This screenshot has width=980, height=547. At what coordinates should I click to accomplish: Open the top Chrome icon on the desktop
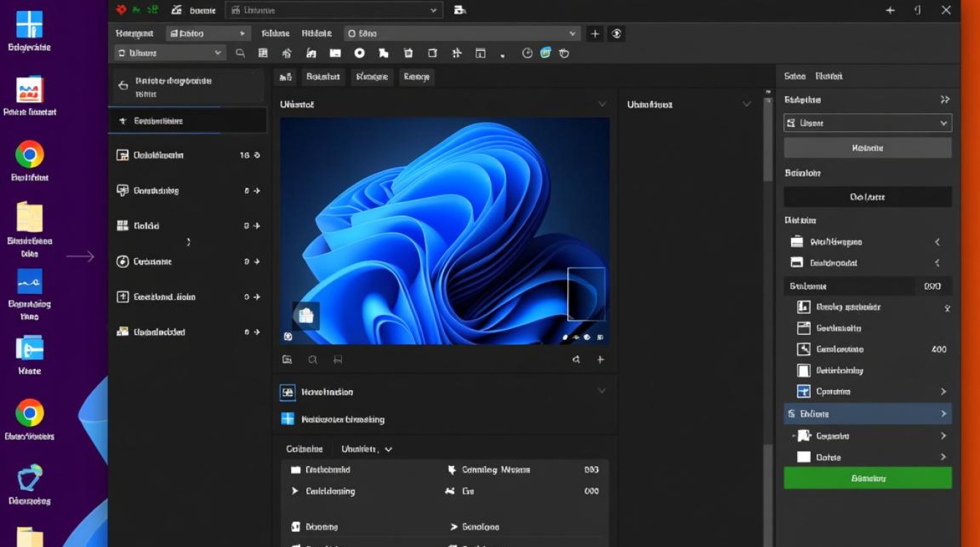click(29, 155)
